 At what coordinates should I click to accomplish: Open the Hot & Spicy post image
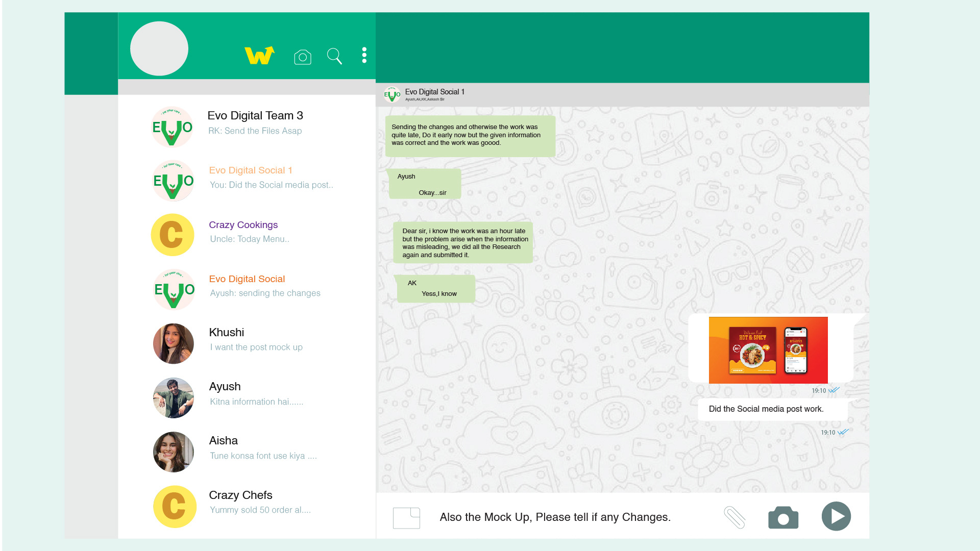click(x=768, y=350)
